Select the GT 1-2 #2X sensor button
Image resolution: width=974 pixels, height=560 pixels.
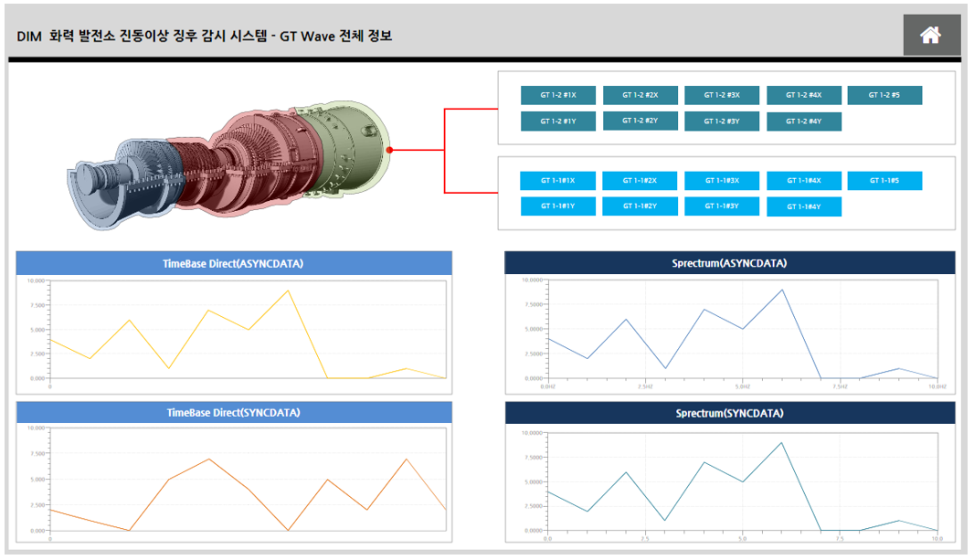click(x=641, y=96)
